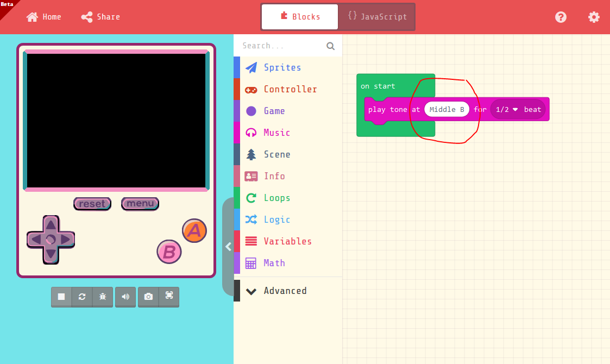610x364 pixels.
Task: Select the play tone block
Action: tap(387, 109)
